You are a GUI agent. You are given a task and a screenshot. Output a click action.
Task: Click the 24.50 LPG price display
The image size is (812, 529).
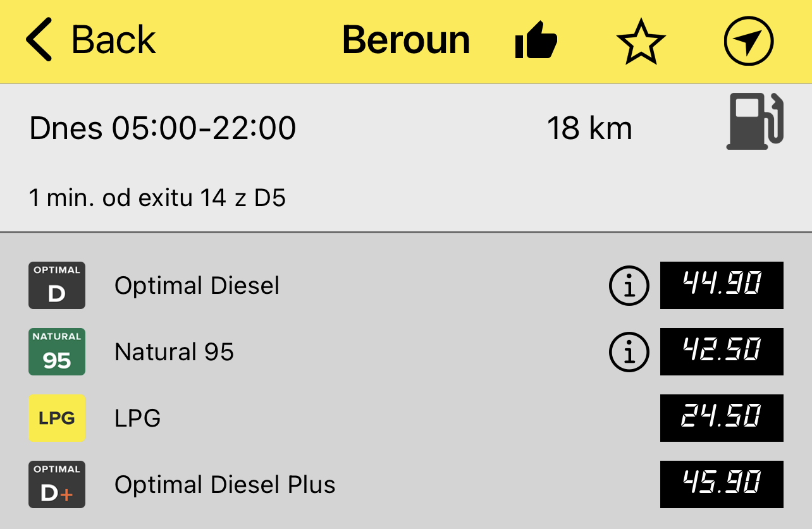pos(722,418)
